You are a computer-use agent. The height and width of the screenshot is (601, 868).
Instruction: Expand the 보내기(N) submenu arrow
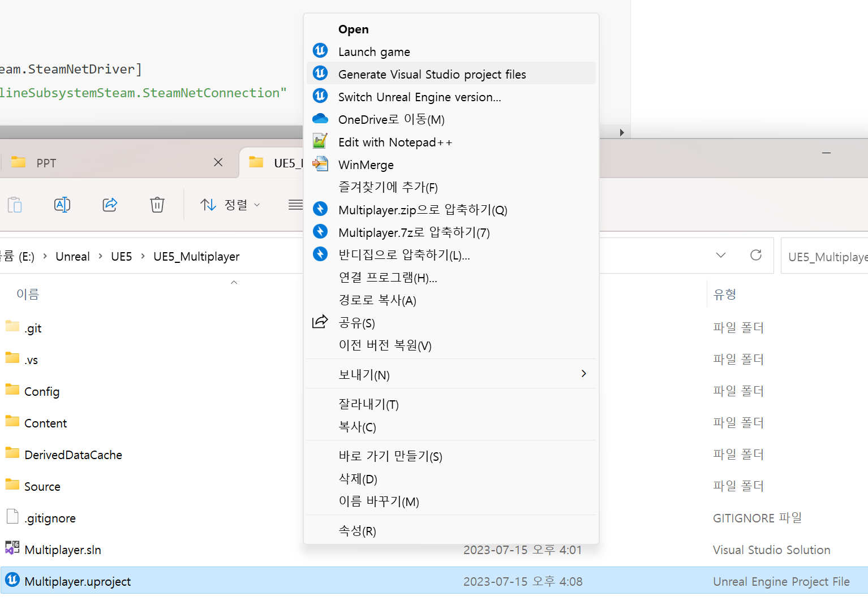pos(584,374)
